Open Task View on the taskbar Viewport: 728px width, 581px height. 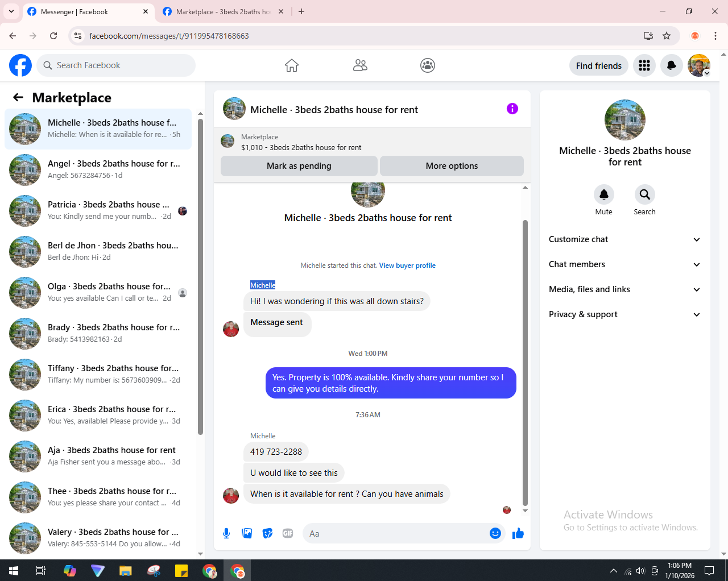click(x=41, y=571)
